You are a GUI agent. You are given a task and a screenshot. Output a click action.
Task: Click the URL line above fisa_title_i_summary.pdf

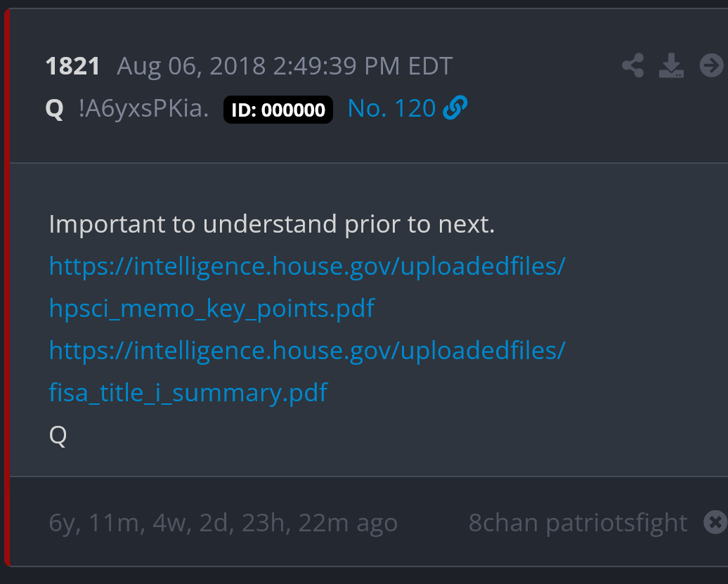307,350
